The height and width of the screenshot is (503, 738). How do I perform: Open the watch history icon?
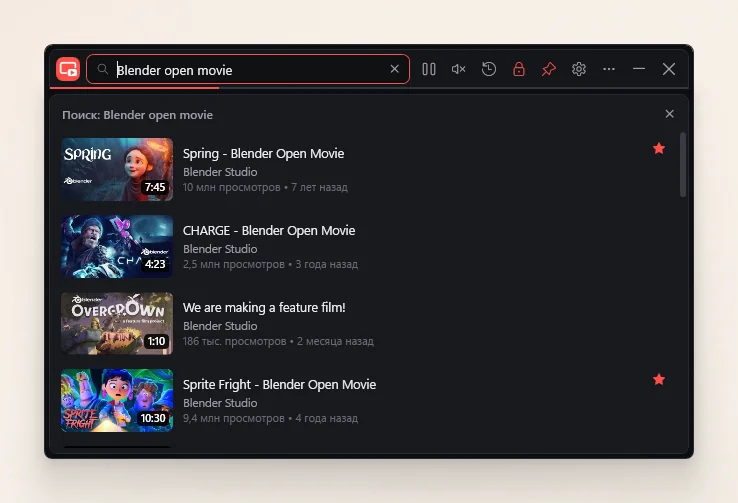(489, 69)
